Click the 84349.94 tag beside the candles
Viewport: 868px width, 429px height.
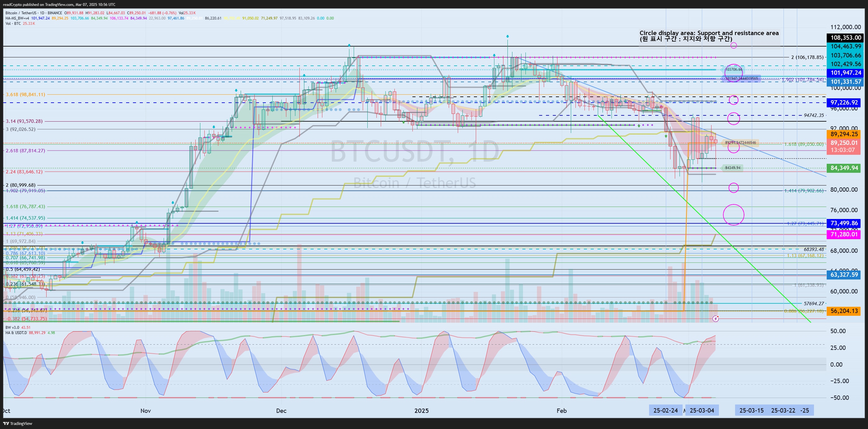733,168
